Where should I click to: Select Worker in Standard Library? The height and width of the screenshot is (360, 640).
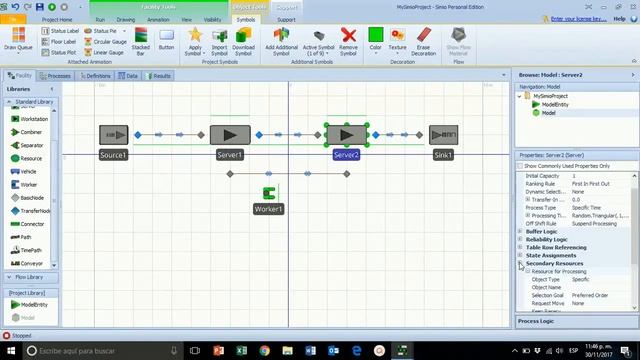point(24,184)
